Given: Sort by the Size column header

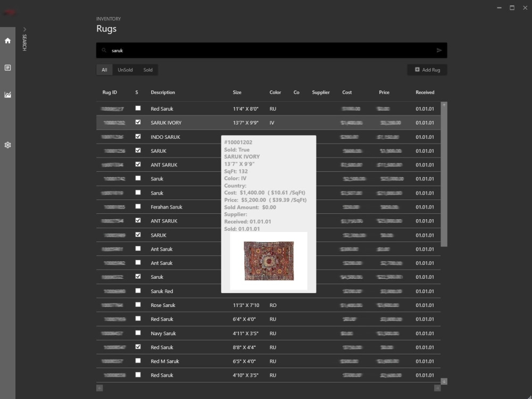Looking at the screenshot, I should pos(237,92).
